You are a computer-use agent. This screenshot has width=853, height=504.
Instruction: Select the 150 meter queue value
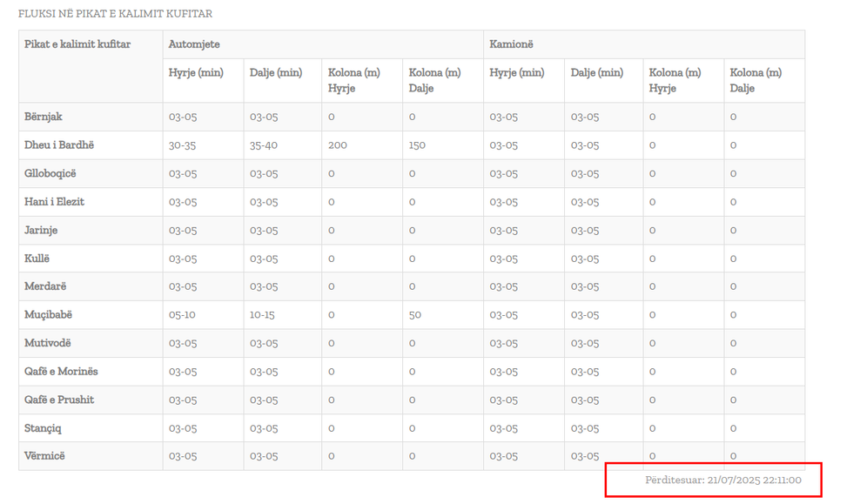[x=417, y=145]
